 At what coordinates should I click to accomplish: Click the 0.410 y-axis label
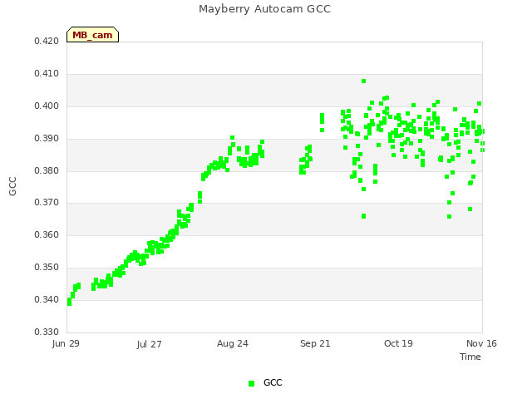(47, 74)
